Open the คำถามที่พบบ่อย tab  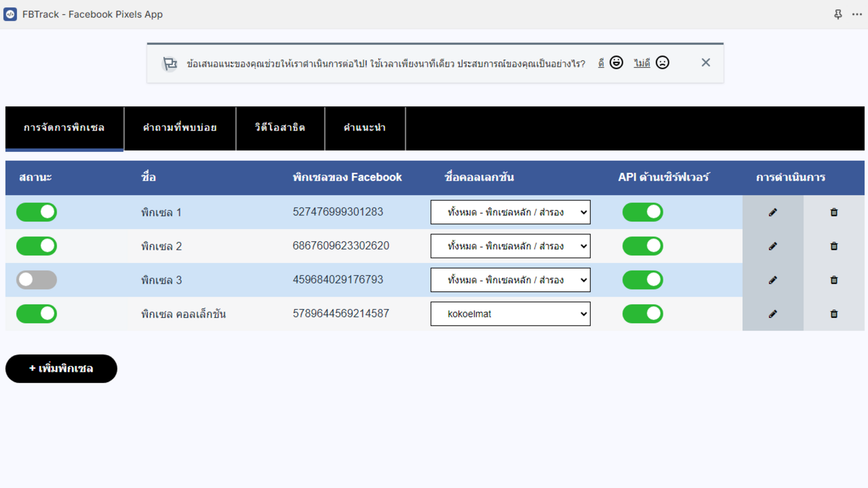[180, 128]
